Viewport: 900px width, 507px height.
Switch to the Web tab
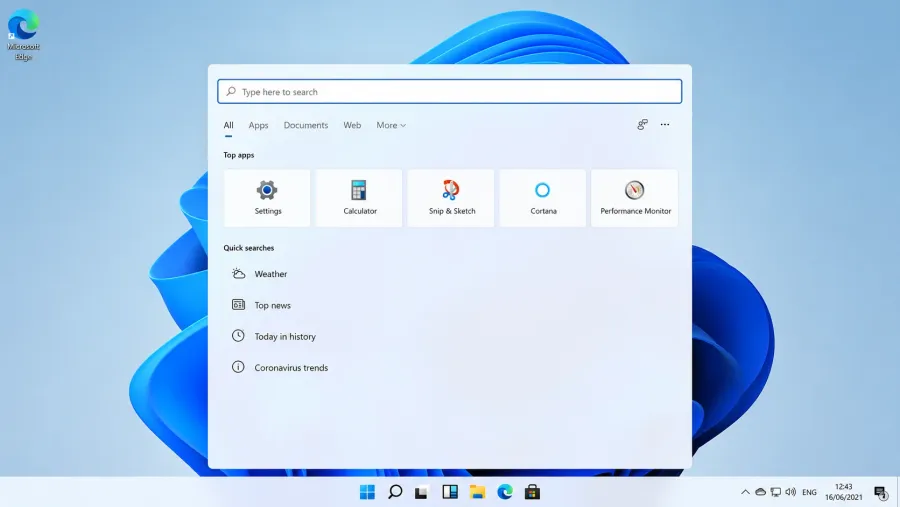click(352, 125)
